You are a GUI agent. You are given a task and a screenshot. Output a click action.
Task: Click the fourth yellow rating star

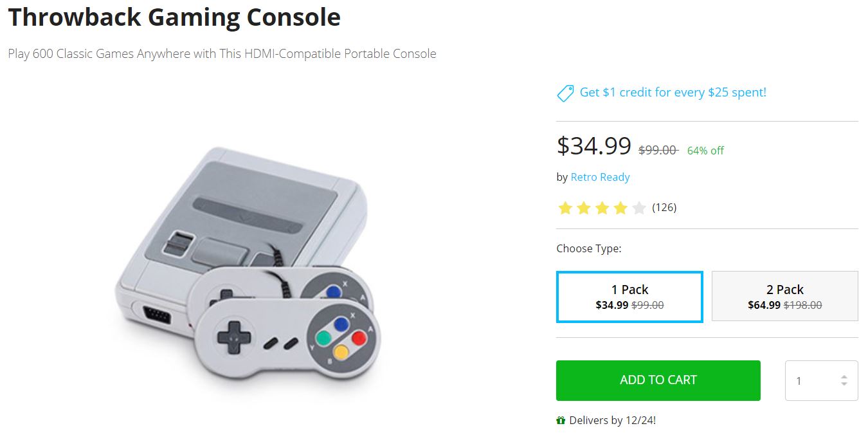[620, 208]
